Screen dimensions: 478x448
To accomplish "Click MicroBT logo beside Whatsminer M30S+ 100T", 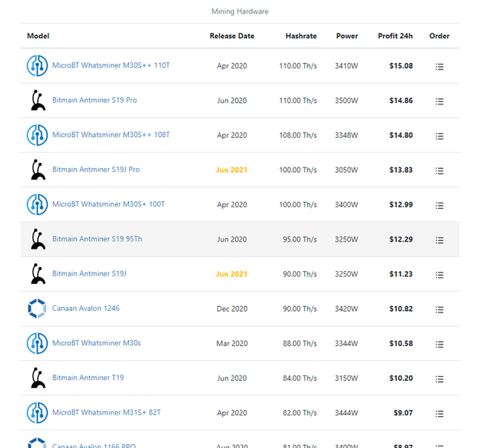I will point(37,204).
